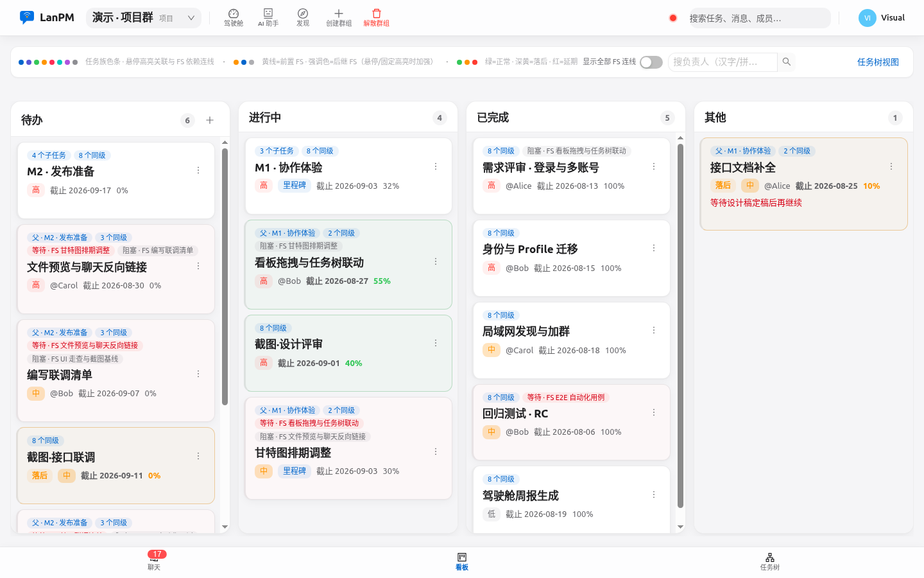Click the Visual user avatar
Viewport: 924px width, 578px height.
click(x=868, y=18)
